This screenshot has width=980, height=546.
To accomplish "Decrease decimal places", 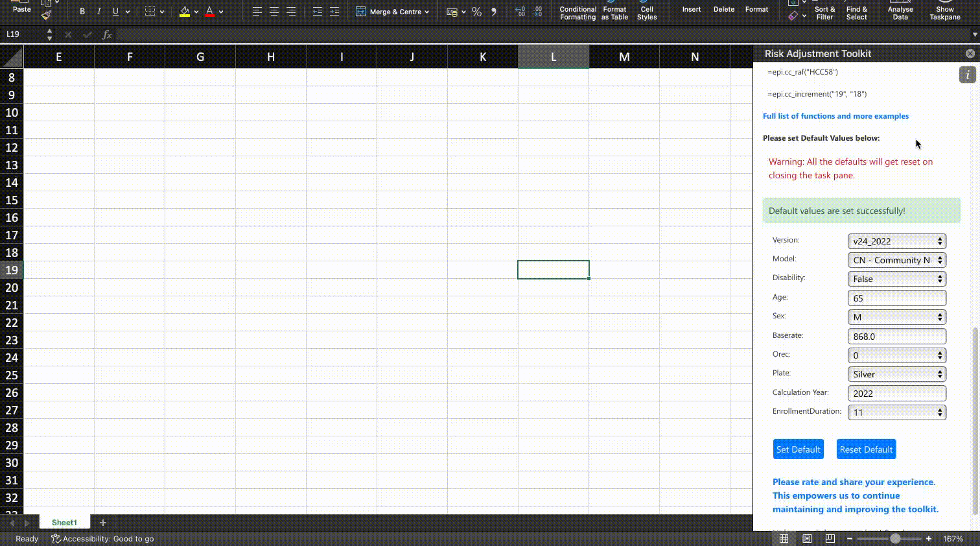I will pyautogui.click(x=537, y=12).
